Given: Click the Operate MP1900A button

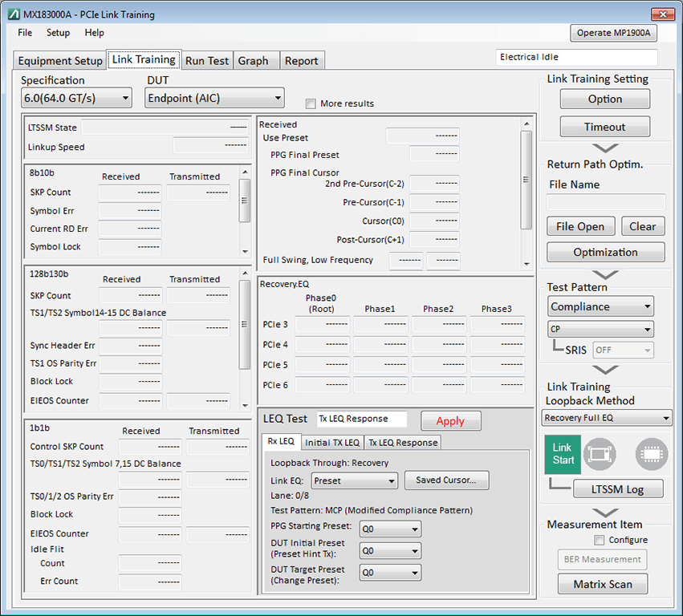Looking at the screenshot, I should coord(614,33).
